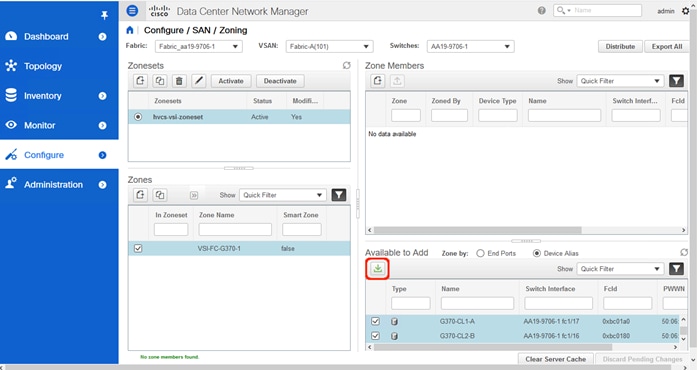The height and width of the screenshot is (370, 697).
Task: Open the Fabric dropdown
Action: pos(198,46)
